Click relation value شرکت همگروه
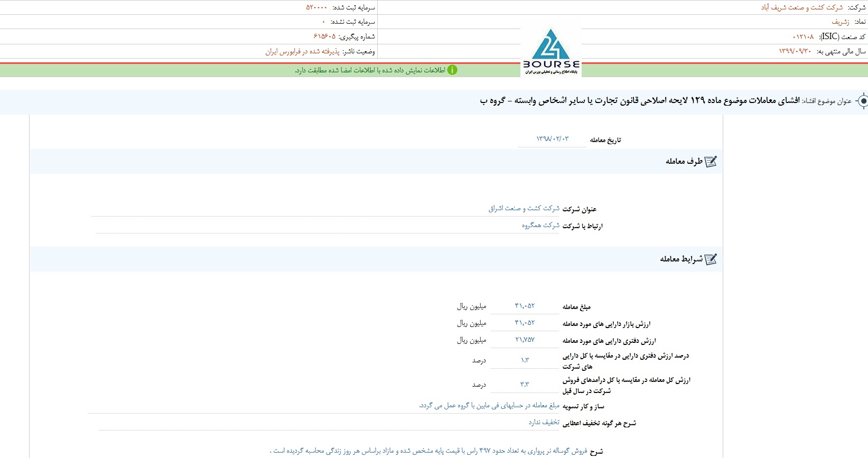Image resolution: width=868 pixels, height=458 pixels. (x=540, y=226)
